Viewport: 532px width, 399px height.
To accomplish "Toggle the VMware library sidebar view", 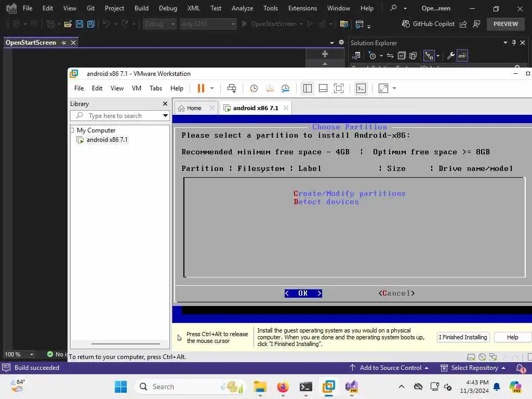I will [x=308, y=88].
